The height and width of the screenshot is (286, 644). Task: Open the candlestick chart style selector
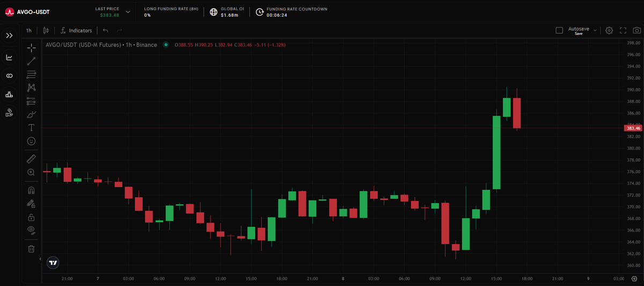click(x=46, y=31)
